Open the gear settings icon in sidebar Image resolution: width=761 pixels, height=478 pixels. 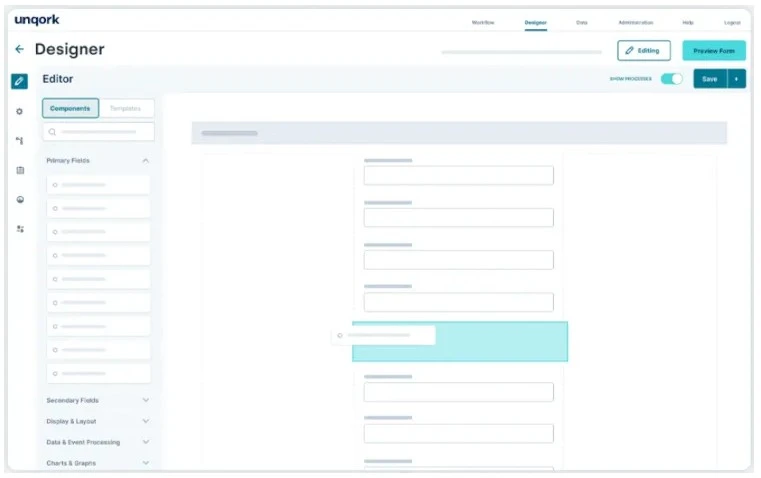(19, 112)
